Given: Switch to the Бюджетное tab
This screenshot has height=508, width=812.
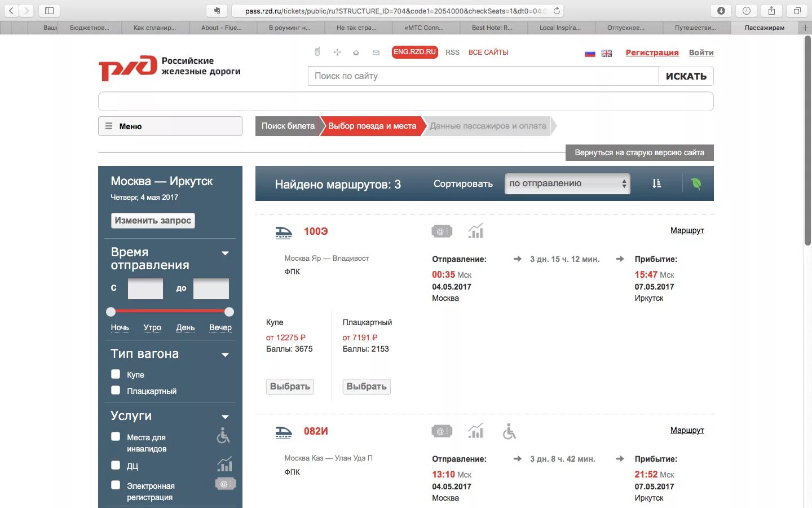Looking at the screenshot, I should point(89,28).
